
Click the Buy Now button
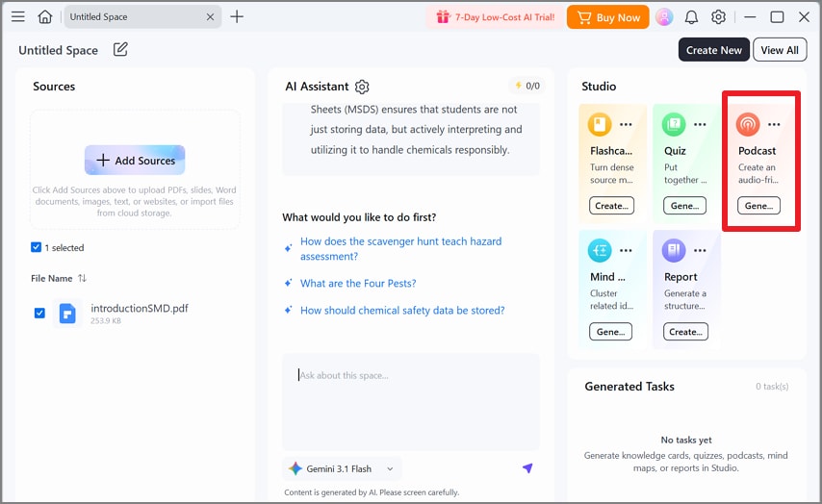608,17
